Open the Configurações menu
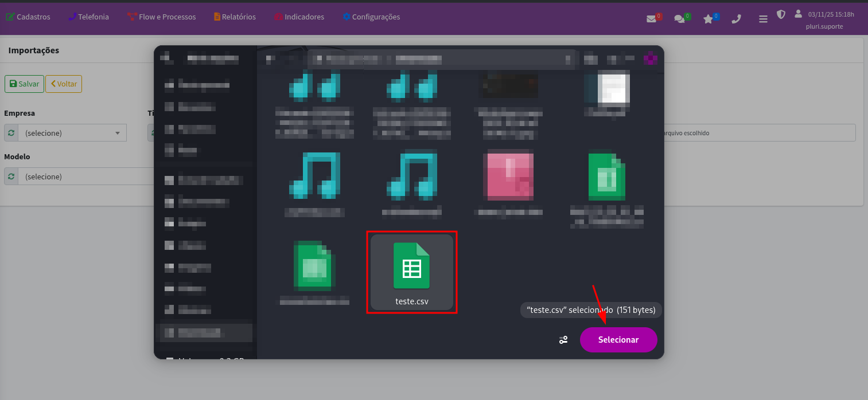Screen dimensions: 868x400 tap(371, 17)
